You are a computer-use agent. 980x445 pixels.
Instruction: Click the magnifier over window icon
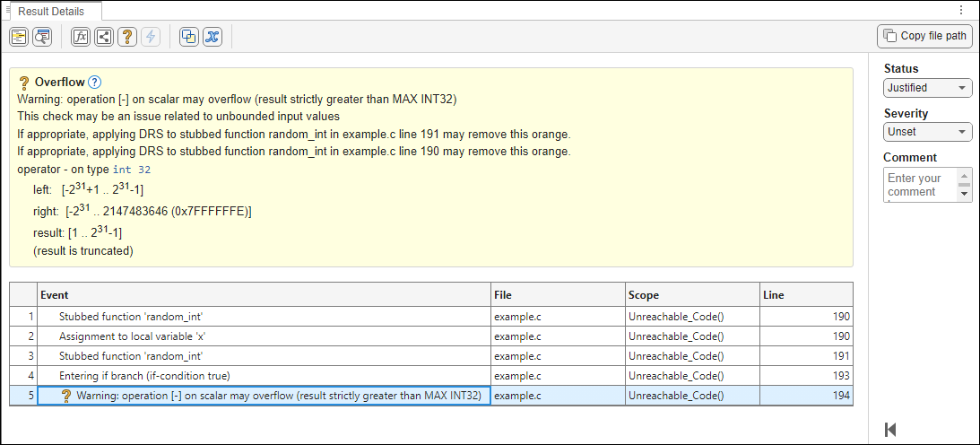coord(42,37)
